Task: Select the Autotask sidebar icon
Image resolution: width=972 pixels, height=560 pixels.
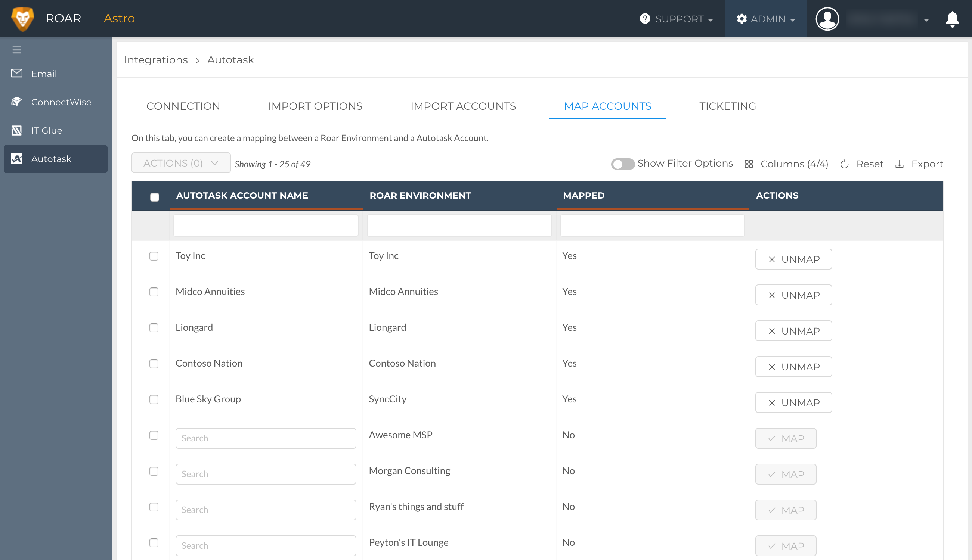Action: click(17, 158)
